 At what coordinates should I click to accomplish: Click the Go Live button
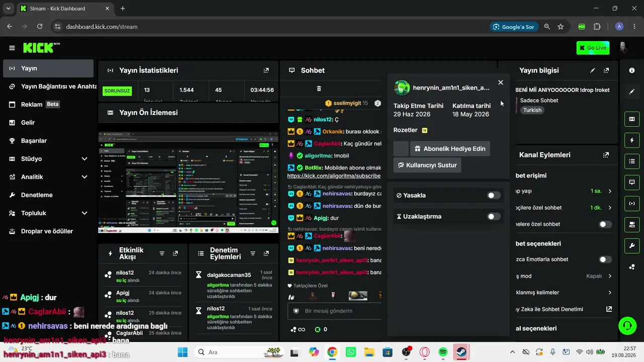point(593,48)
